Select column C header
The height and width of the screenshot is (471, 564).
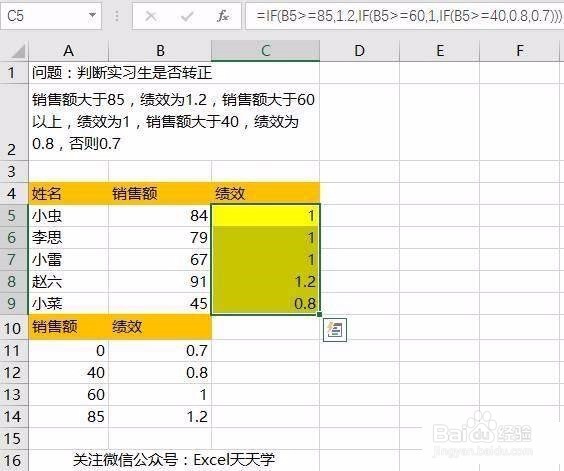pos(265,51)
